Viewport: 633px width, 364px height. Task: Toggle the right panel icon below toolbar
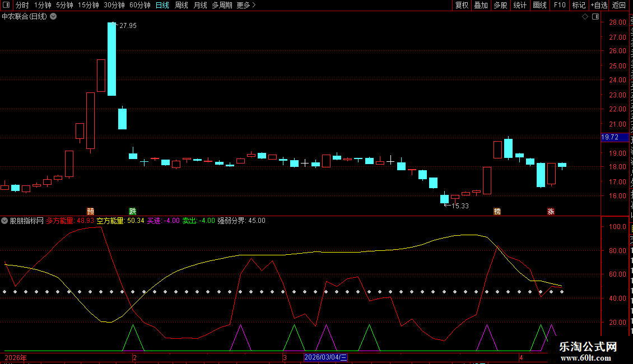[595, 17]
